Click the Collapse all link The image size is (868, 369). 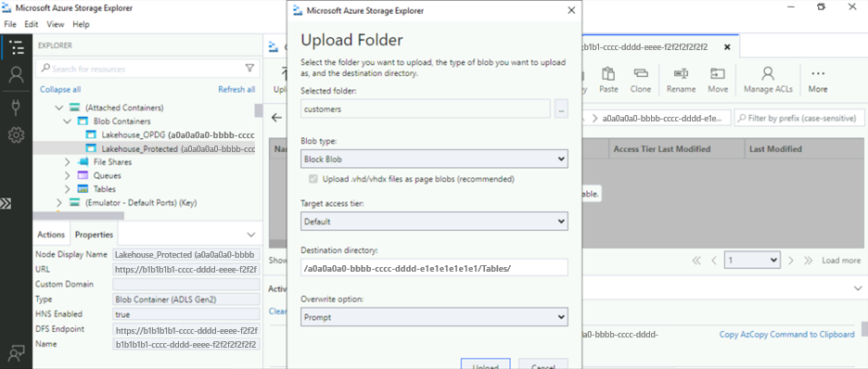point(60,89)
